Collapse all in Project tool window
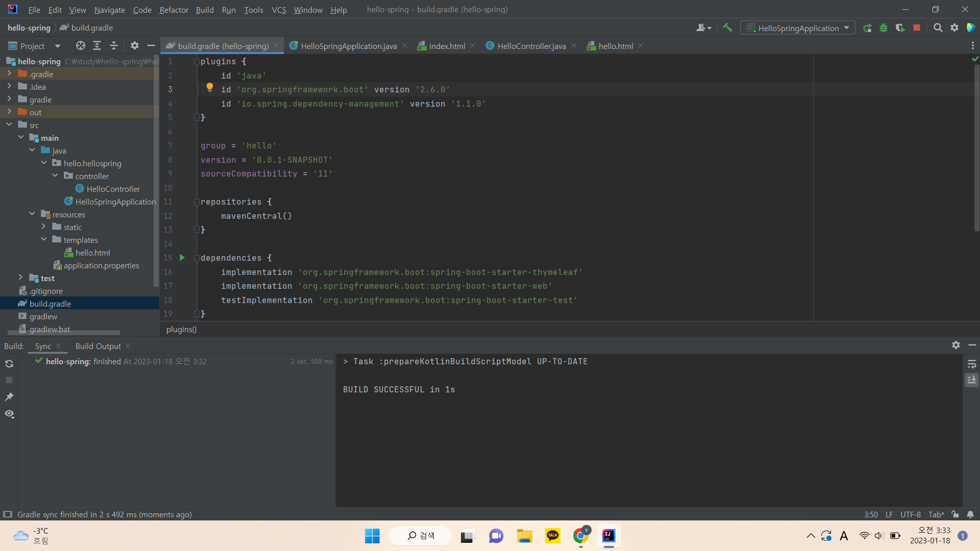Image resolution: width=980 pixels, height=551 pixels. pyautogui.click(x=114, y=46)
